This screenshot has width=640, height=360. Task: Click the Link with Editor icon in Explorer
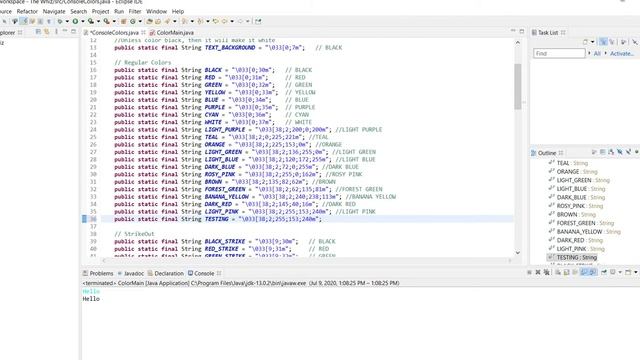pos(47,32)
